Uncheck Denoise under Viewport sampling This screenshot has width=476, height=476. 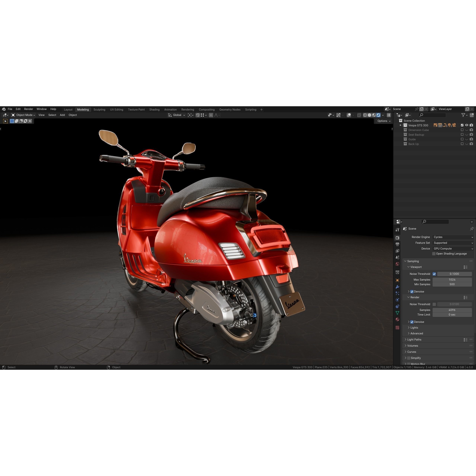412,292
